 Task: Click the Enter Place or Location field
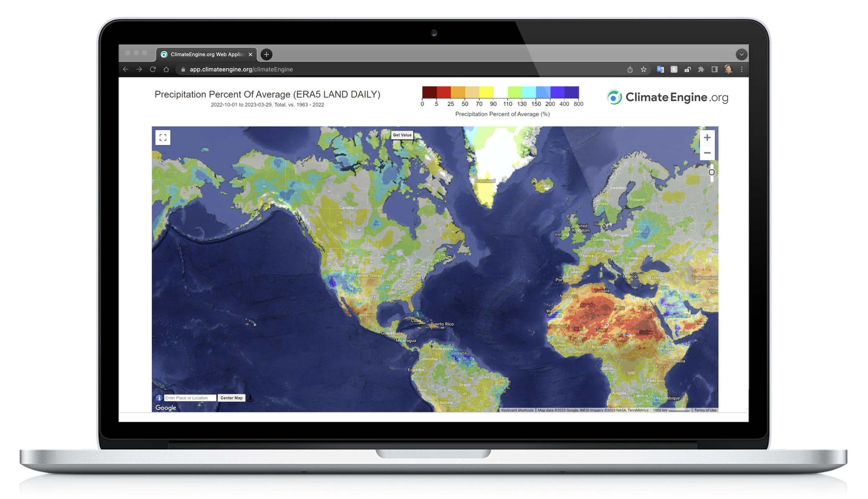(190, 398)
